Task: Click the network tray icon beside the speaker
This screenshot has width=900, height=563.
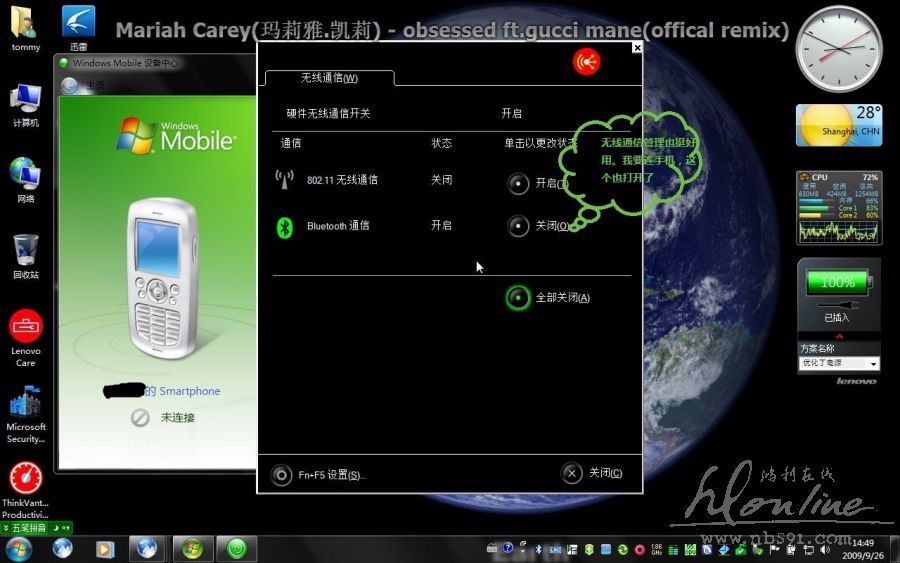Action: 808,550
